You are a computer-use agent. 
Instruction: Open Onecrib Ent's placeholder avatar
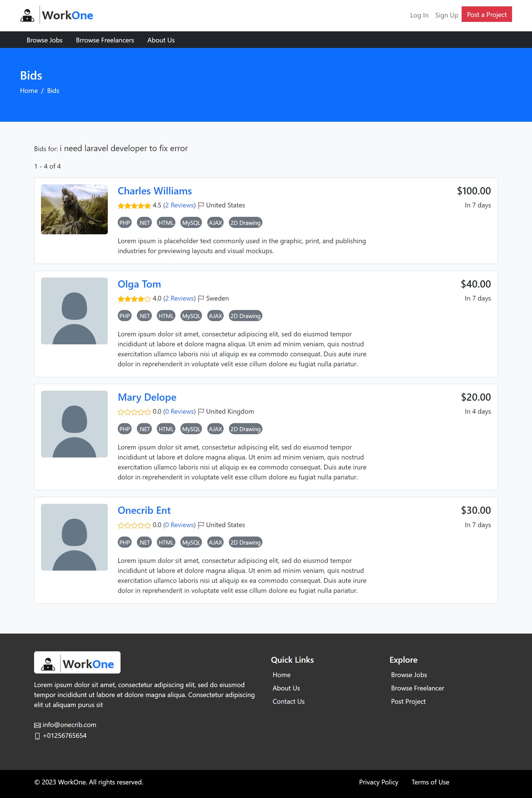74,537
